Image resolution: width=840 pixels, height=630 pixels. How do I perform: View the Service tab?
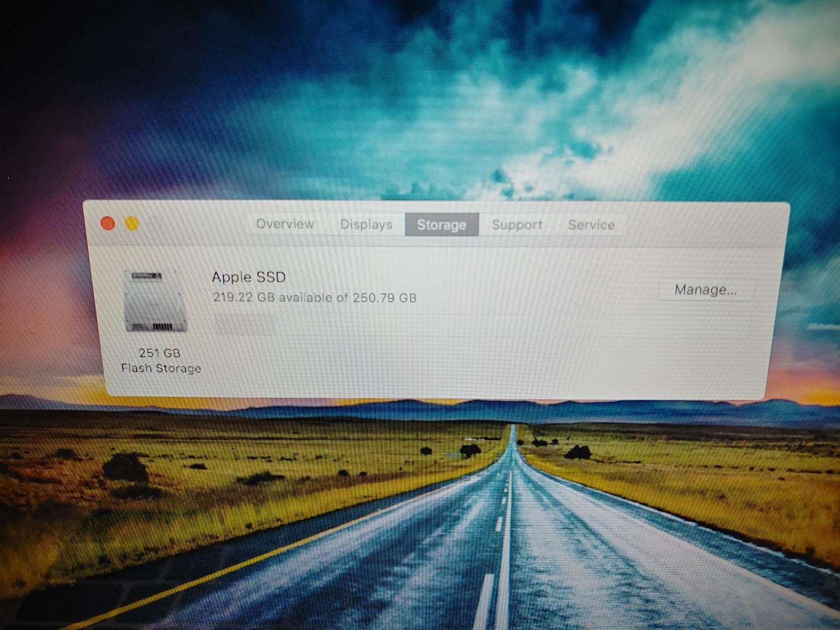tap(591, 225)
